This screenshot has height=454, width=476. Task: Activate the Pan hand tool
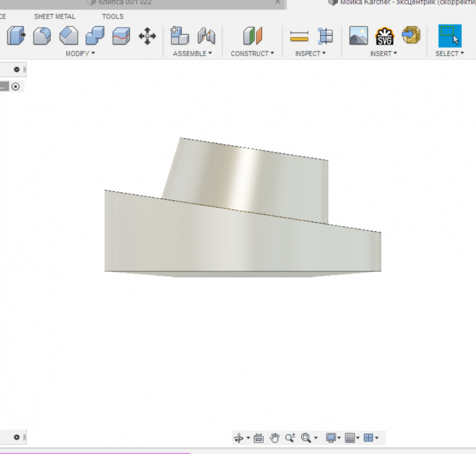[x=275, y=438]
